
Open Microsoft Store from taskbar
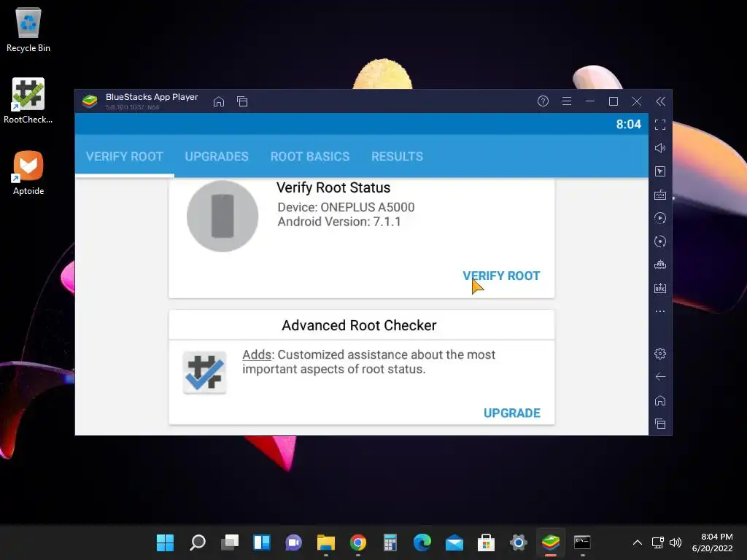pyautogui.click(x=486, y=542)
